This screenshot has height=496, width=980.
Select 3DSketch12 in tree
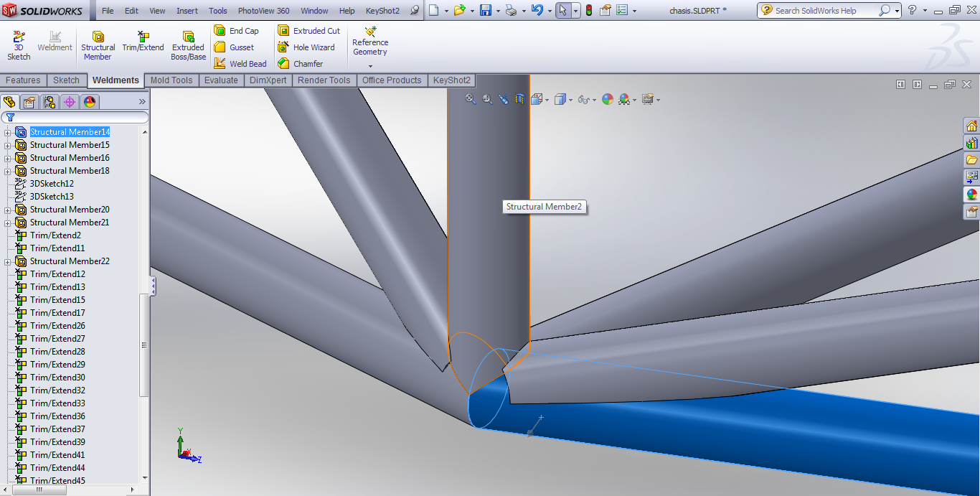(x=52, y=184)
